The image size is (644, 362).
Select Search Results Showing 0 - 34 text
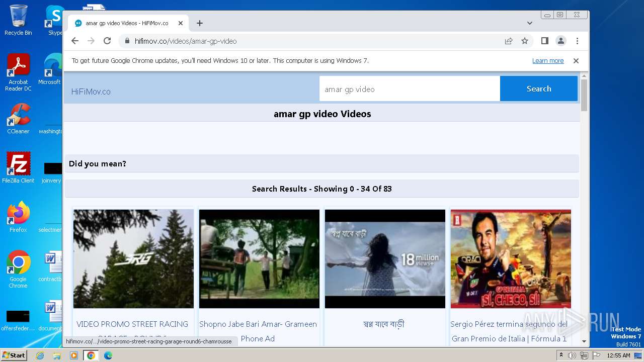pyautogui.click(x=322, y=189)
